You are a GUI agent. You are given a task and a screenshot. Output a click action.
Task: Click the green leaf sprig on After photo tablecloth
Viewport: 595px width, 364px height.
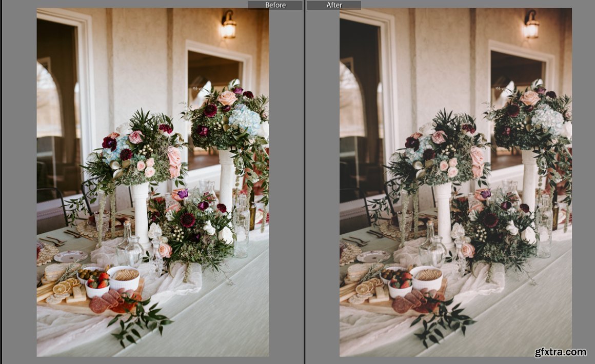point(442,321)
